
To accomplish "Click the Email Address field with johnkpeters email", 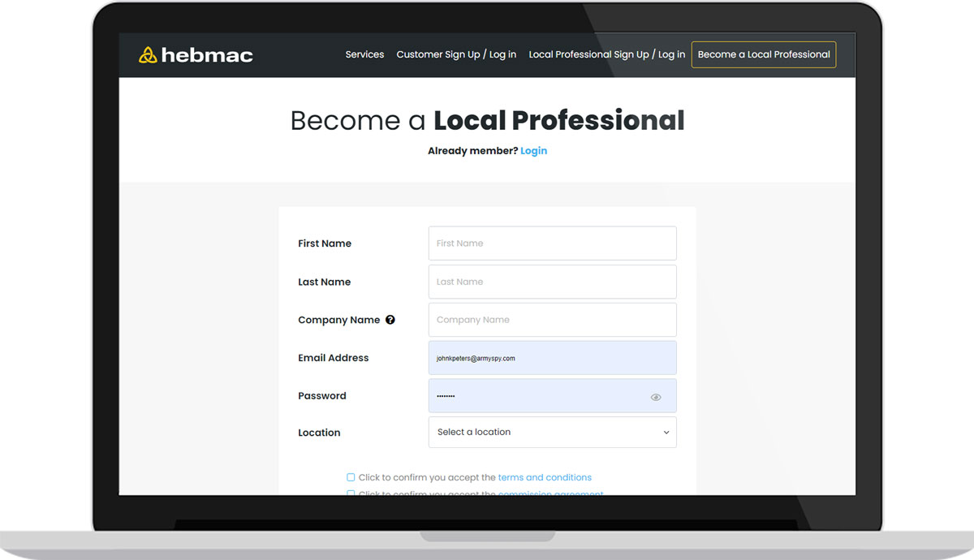I will 552,358.
